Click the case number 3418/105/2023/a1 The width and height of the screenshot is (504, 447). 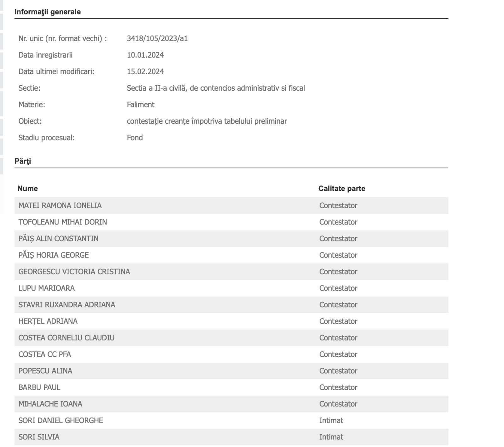point(157,38)
